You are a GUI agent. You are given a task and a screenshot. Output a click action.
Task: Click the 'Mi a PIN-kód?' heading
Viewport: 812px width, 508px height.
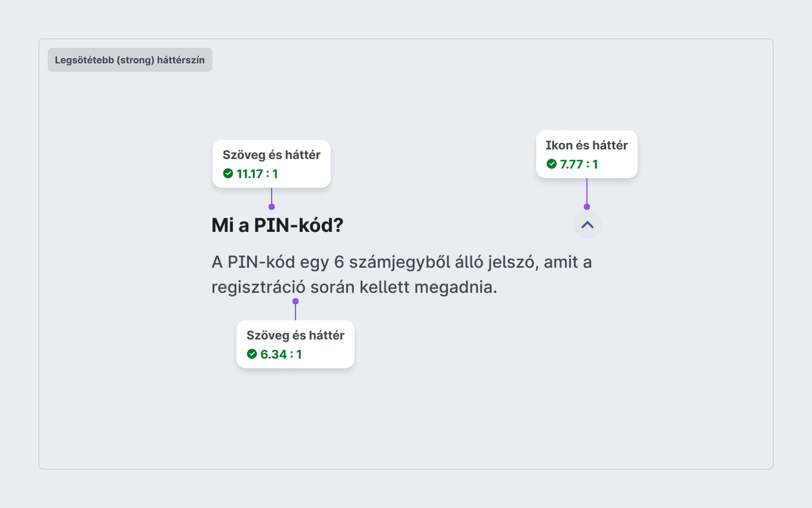(x=278, y=225)
